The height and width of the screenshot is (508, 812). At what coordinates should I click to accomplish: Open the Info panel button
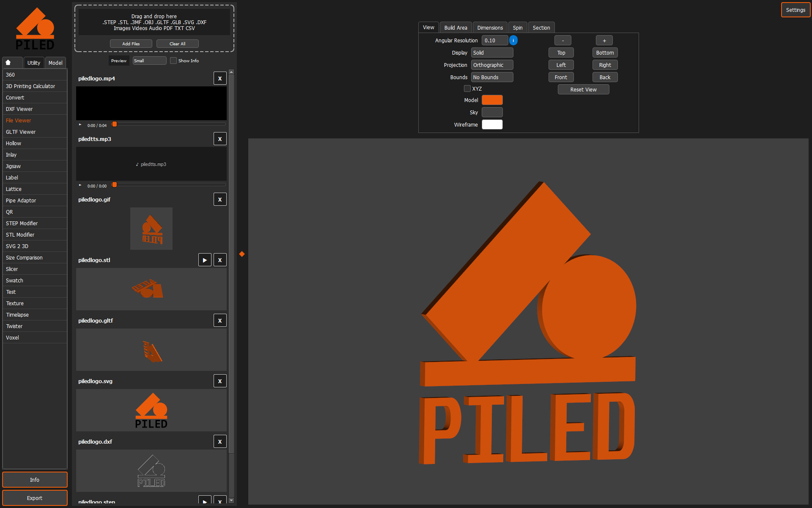[35, 480]
